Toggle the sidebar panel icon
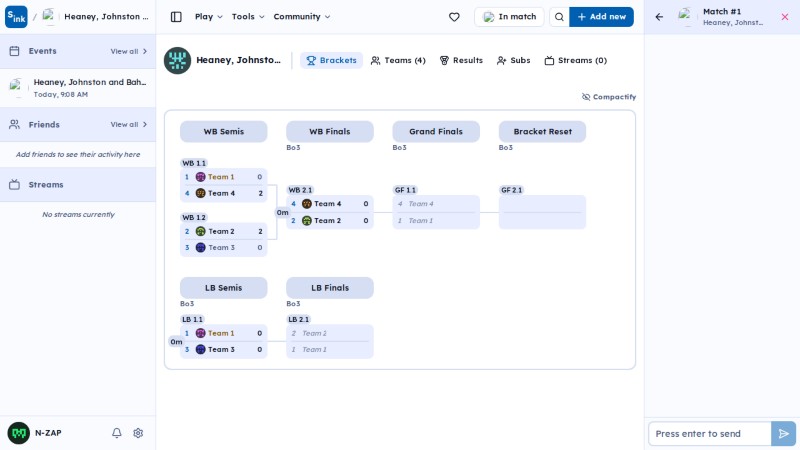This screenshot has width=800, height=450. click(176, 17)
